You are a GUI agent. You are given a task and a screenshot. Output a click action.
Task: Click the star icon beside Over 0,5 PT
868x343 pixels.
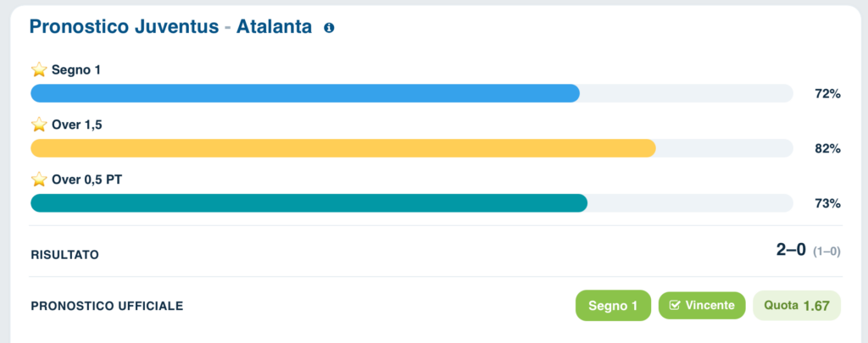(x=39, y=180)
